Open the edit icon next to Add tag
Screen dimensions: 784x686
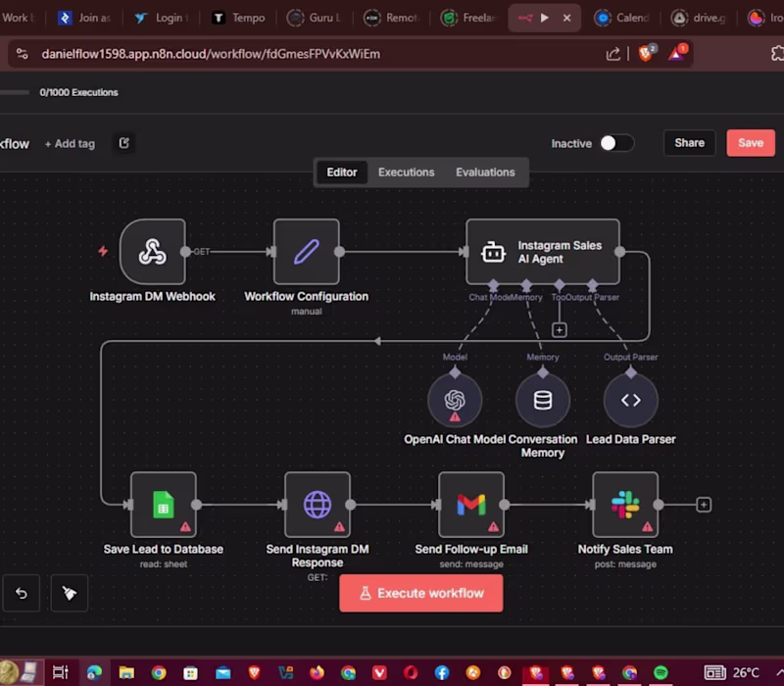pyautogui.click(x=124, y=143)
